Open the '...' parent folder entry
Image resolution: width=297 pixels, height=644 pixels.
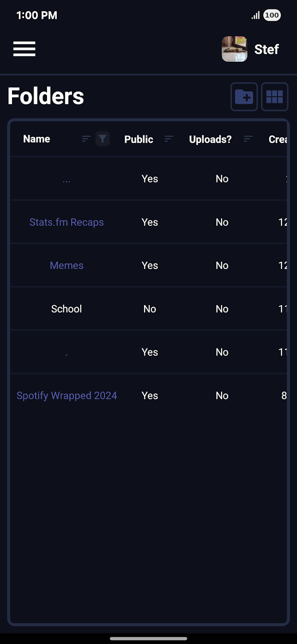pos(66,178)
